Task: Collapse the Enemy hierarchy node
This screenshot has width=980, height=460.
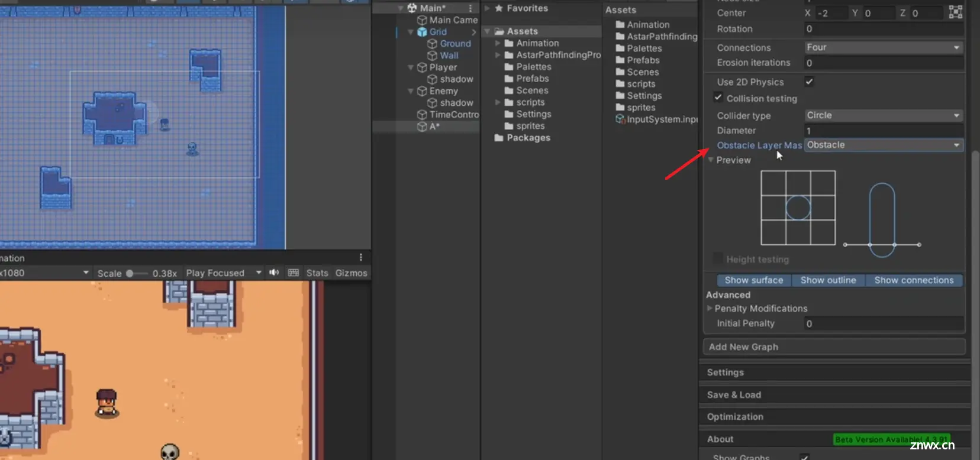Action: 411,91
